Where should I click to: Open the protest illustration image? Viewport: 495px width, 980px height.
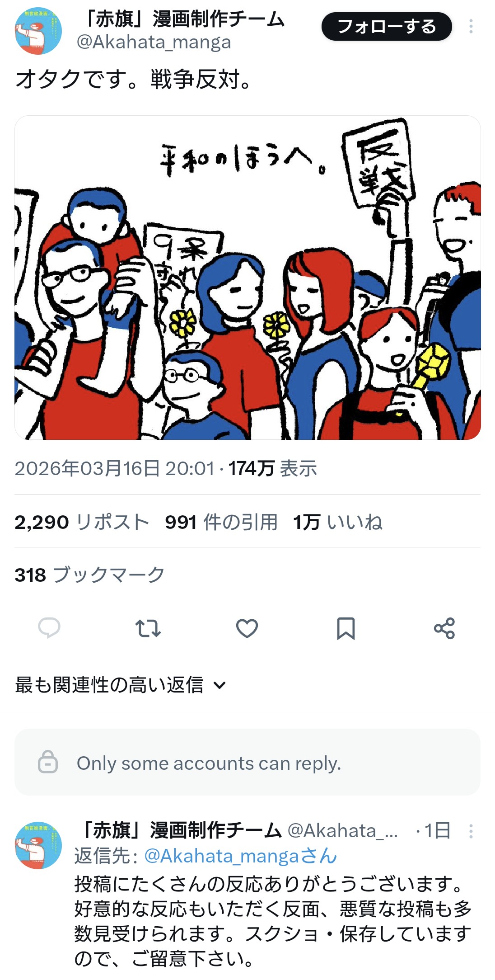pos(247,278)
